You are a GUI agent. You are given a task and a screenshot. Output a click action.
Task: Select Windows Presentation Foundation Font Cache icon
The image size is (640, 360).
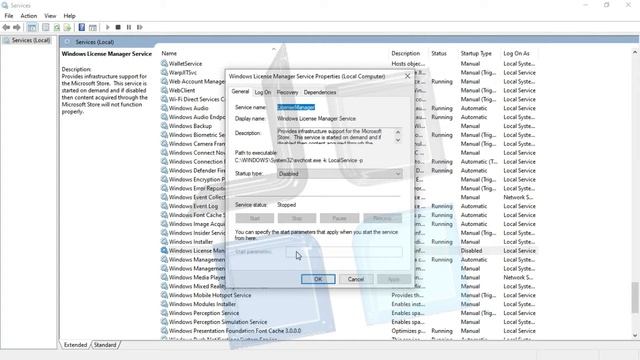coord(164,331)
